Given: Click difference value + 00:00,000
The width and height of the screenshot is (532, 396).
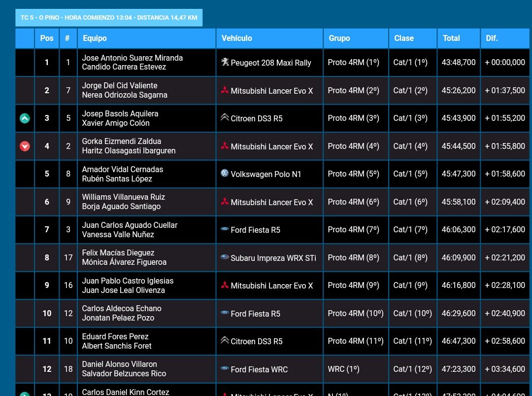Looking at the screenshot, I should click(x=505, y=63).
